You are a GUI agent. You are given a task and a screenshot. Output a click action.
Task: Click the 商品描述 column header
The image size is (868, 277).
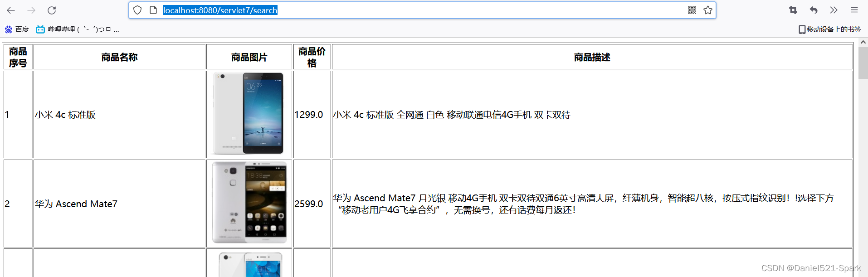(592, 57)
